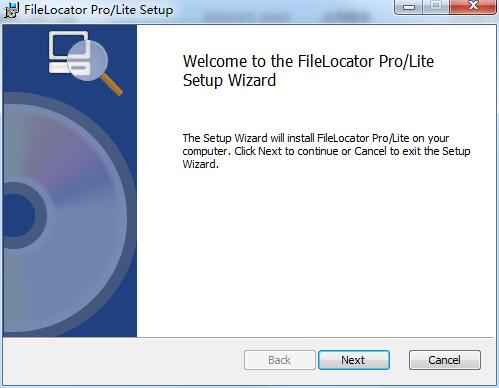499x388 pixels.
Task: Cancel the FileLocator Pro/Lite installation
Action: (445, 360)
